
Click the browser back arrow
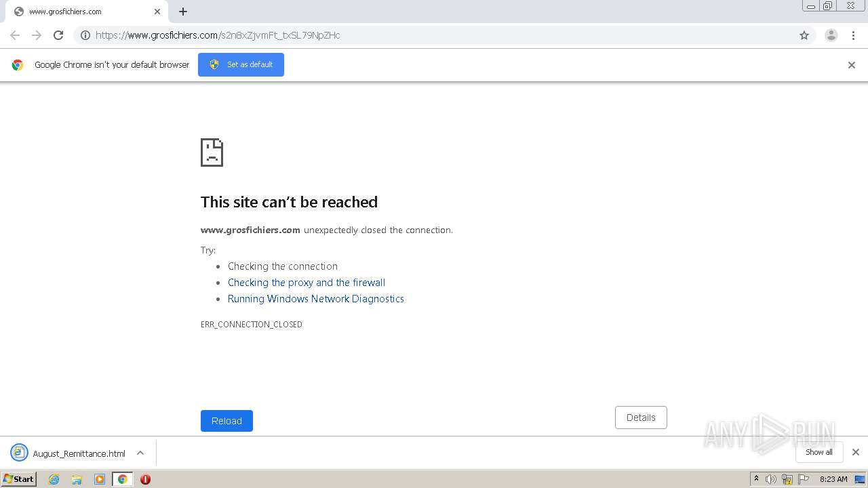[x=15, y=35]
